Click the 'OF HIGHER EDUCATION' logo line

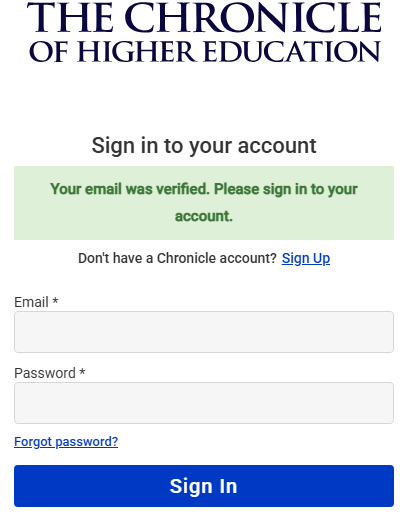(x=205, y=52)
